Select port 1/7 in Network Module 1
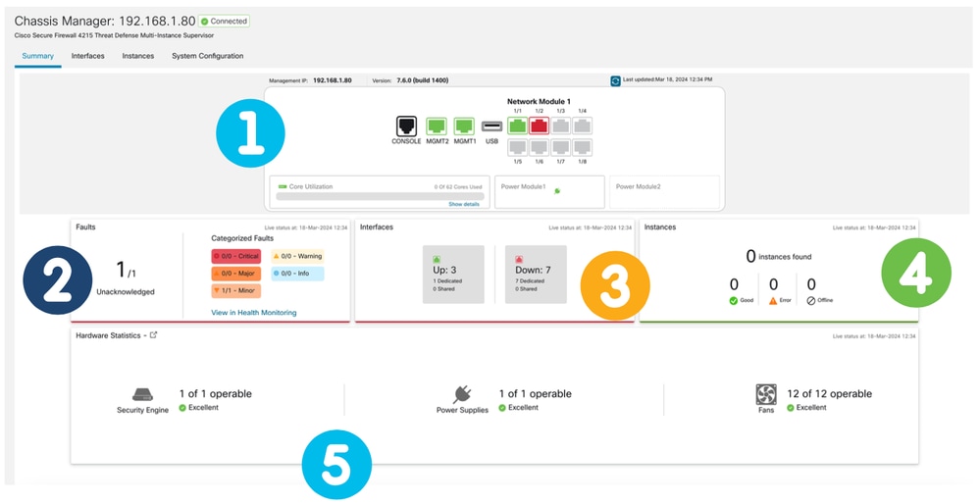Screen dimensions: 980x504 [x=560, y=147]
